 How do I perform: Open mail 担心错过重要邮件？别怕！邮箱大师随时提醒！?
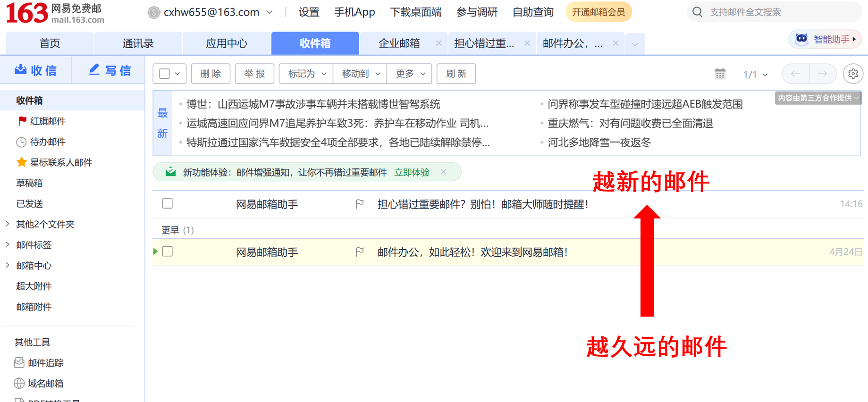click(483, 204)
